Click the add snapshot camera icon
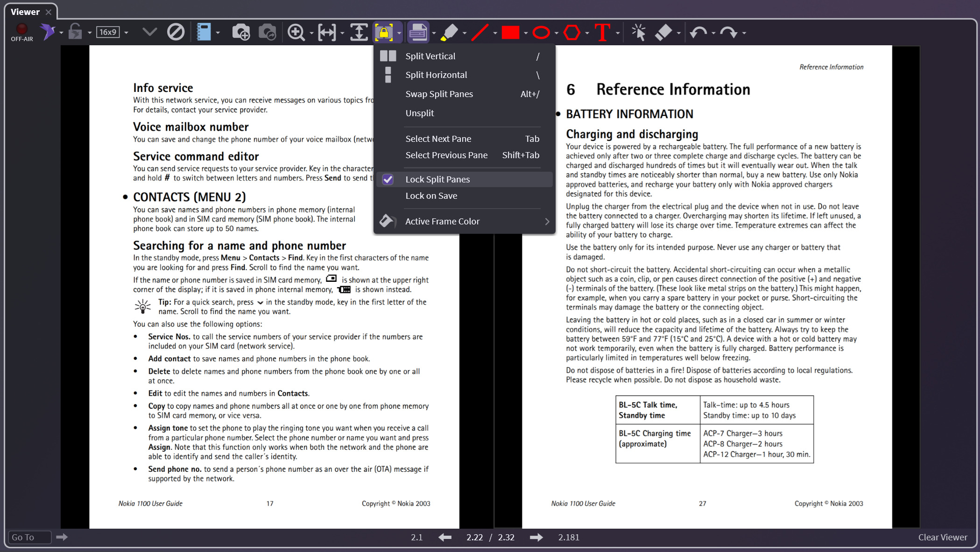The image size is (980, 552). pos(241,32)
